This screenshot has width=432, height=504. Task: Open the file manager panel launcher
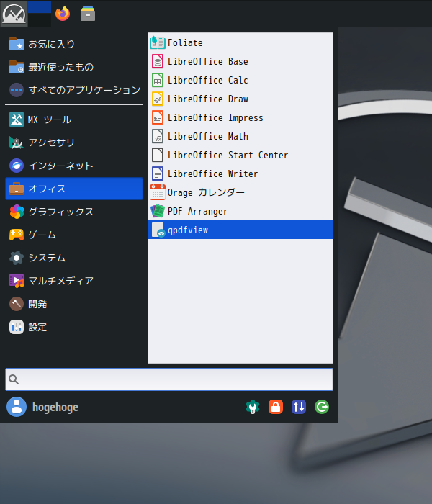pos(88,14)
